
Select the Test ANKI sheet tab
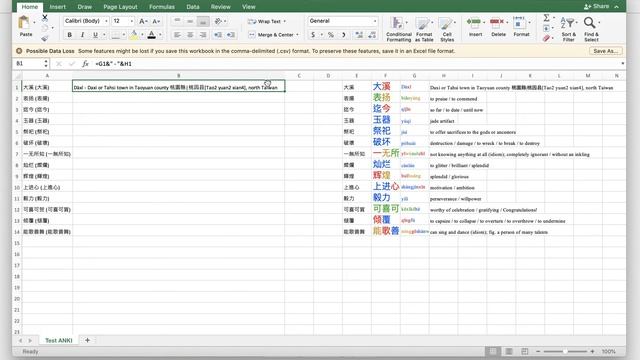point(58,340)
